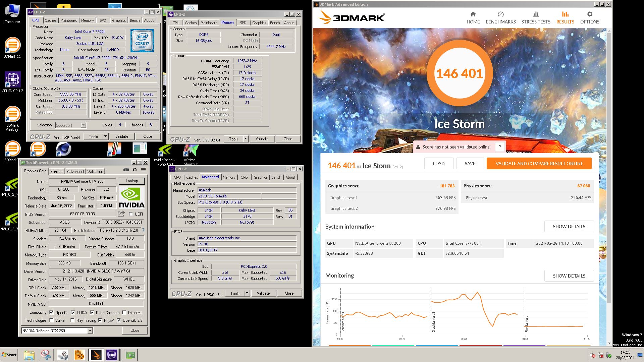Expand Monitoring SHOW DETAILS
Viewport: 644px width, 362px height.
click(x=569, y=276)
